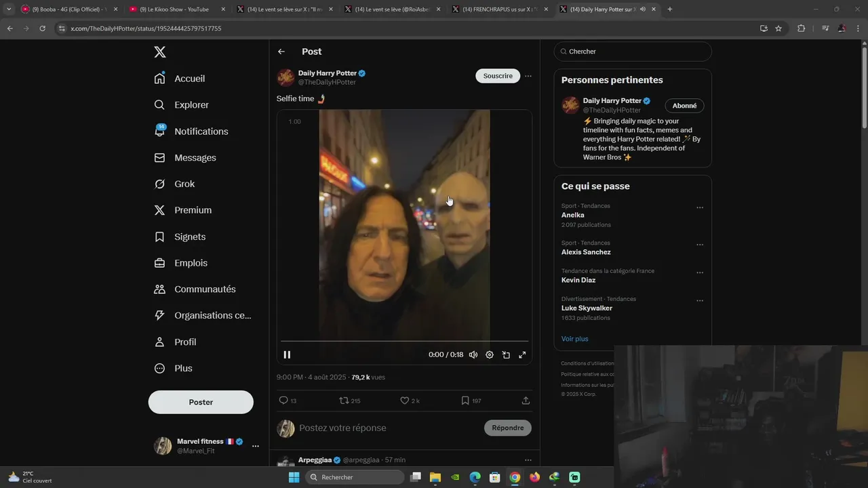The height and width of the screenshot is (488, 868).
Task: Like the post with 2 k likes
Action: pyautogui.click(x=410, y=401)
